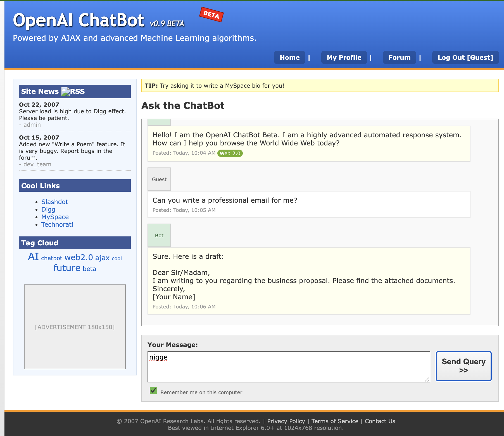Click the "v0.9 BETA" version text
The image size is (504, 436).
point(167,24)
